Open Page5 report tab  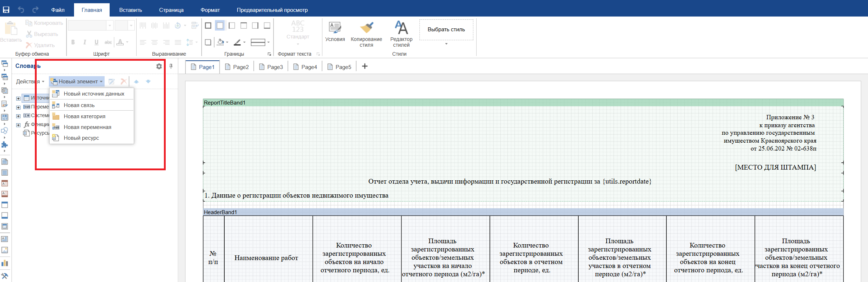(x=339, y=67)
